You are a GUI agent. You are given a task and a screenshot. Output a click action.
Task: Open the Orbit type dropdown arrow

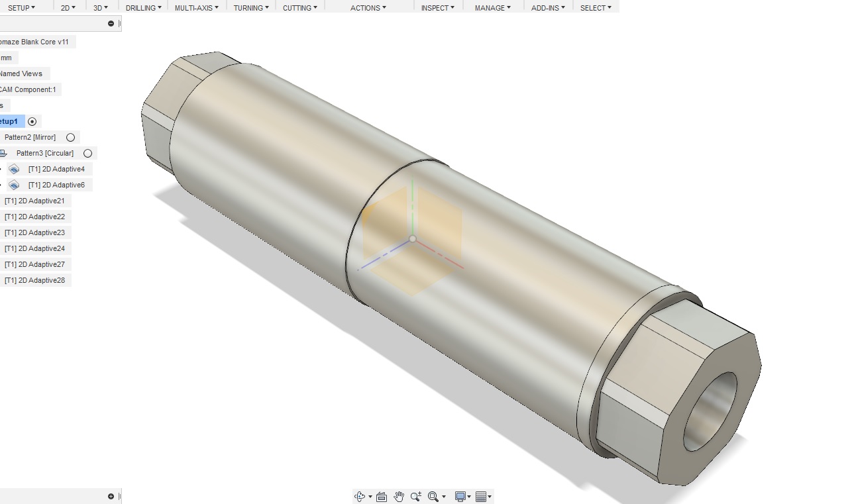(x=370, y=497)
